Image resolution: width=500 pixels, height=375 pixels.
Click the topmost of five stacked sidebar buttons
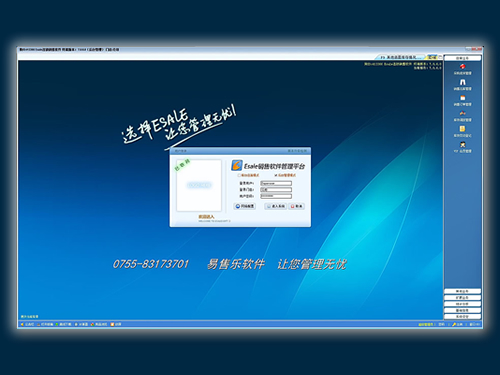(x=462, y=291)
